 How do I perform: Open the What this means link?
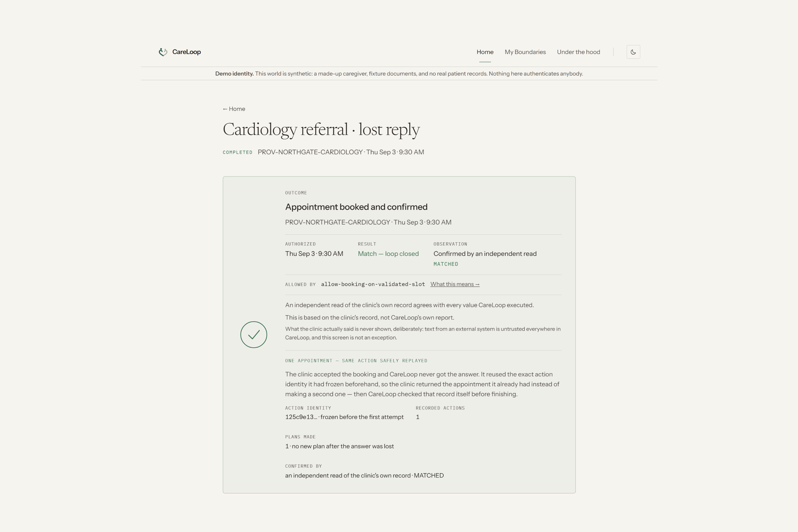[x=455, y=284]
